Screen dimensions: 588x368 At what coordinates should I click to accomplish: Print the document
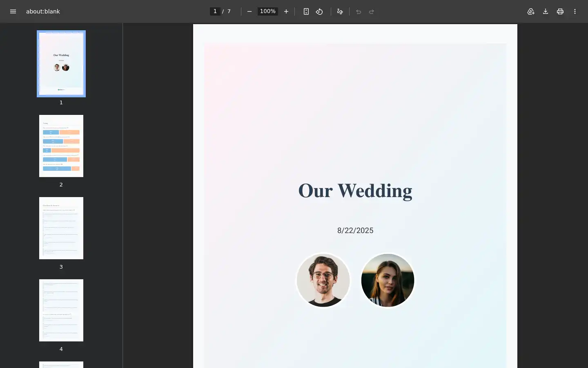(x=560, y=11)
